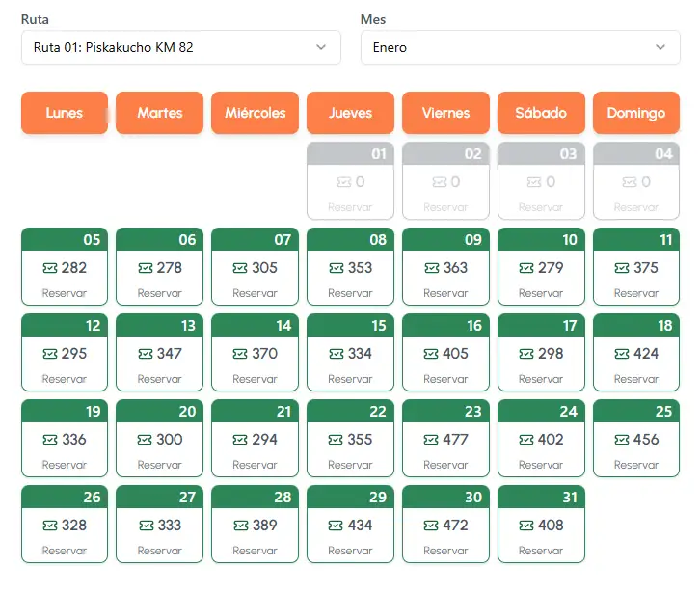Viewport: 700px width, 593px height.
Task: Click the Jueves day header
Action: pos(350,113)
